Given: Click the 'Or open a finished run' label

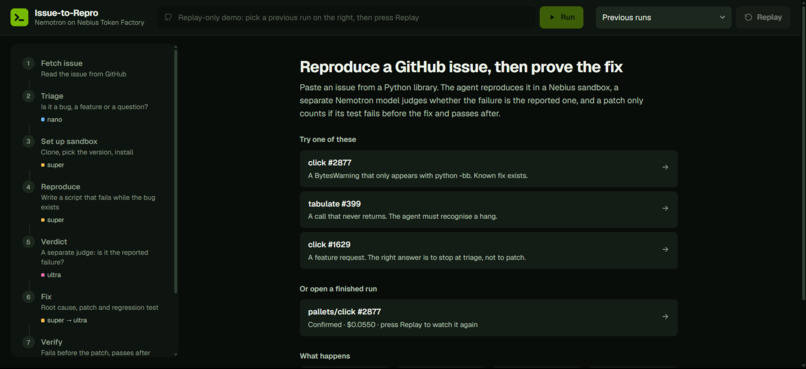Looking at the screenshot, I should click(x=338, y=289).
